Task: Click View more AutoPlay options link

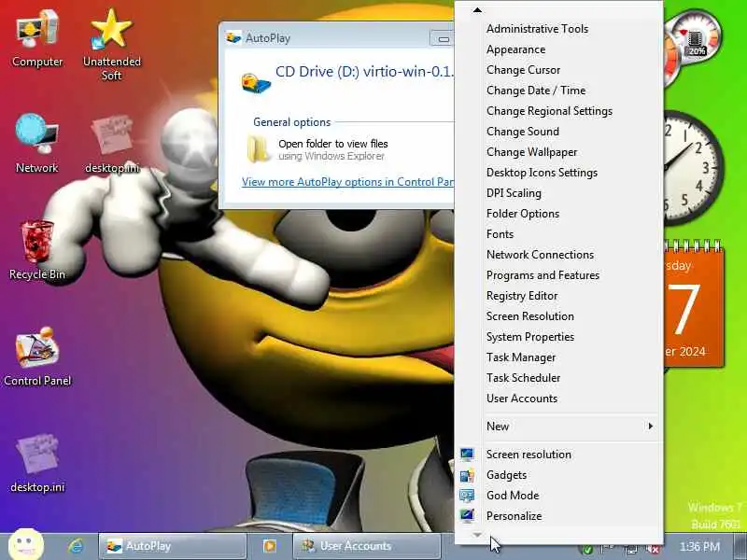Action: tap(347, 182)
